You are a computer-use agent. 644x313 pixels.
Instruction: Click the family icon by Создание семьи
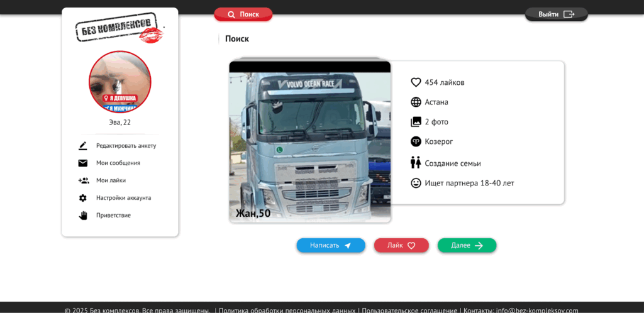point(416,163)
